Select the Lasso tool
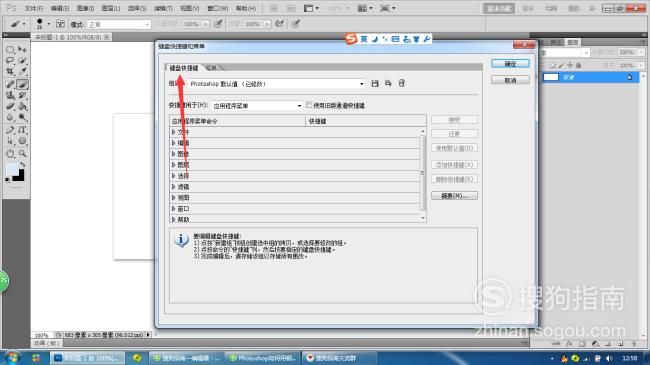The image size is (650, 365). 10,61
